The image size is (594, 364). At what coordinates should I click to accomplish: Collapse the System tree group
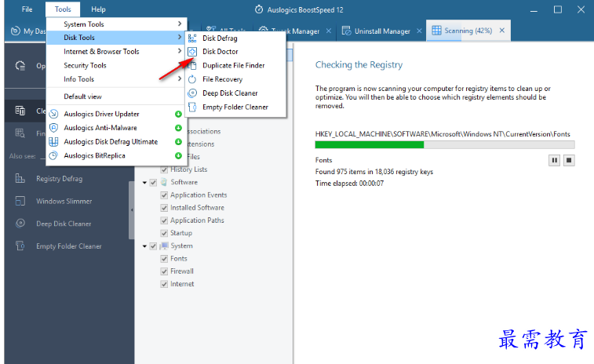pyautogui.click(x=144, y=246)
